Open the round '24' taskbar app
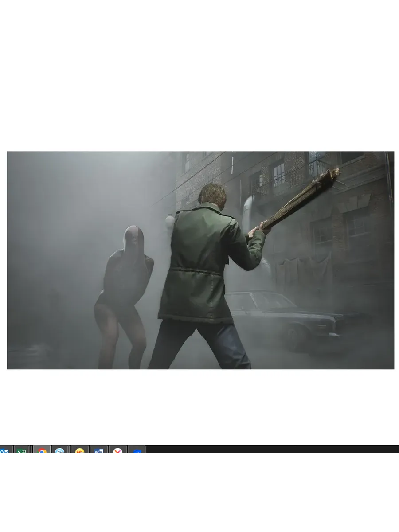 click(x=59, y=450)
